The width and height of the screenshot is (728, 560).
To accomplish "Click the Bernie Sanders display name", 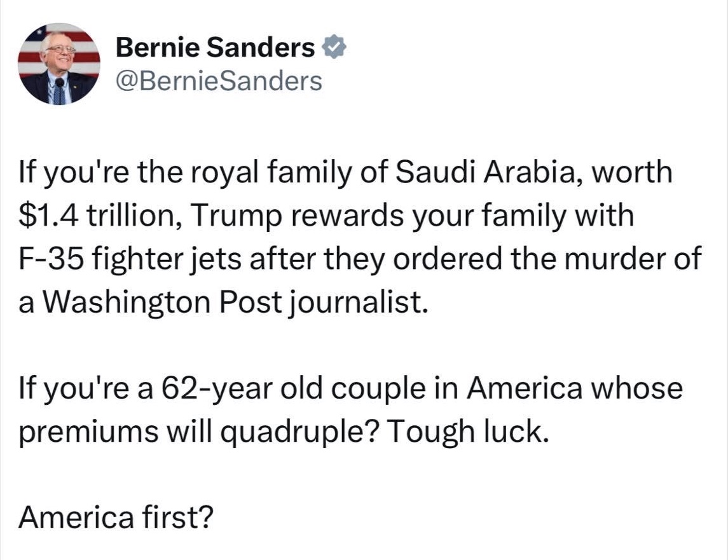I will coord(216,48).
